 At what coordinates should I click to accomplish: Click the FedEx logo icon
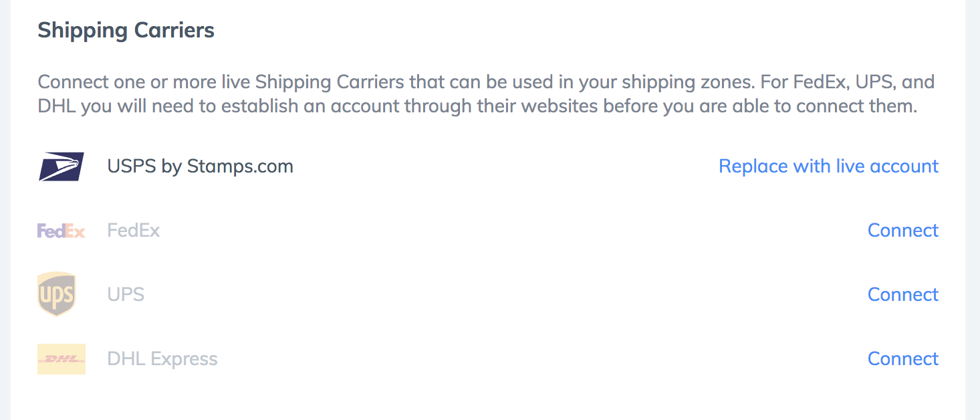[62, 231]
